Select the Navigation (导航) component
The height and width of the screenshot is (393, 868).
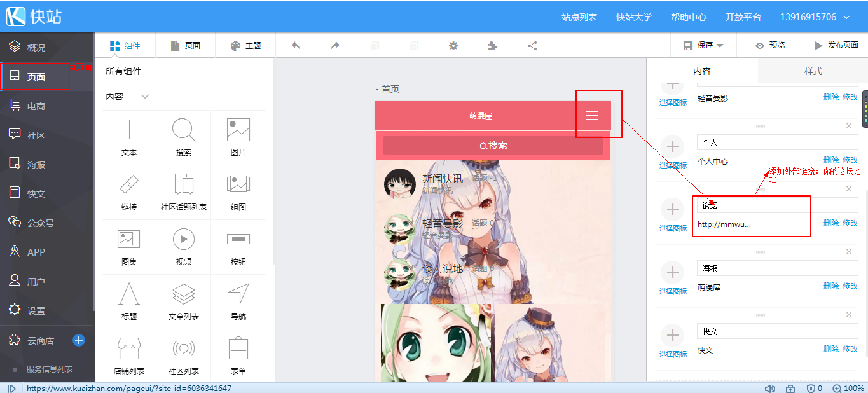click(x=238, y=301)
